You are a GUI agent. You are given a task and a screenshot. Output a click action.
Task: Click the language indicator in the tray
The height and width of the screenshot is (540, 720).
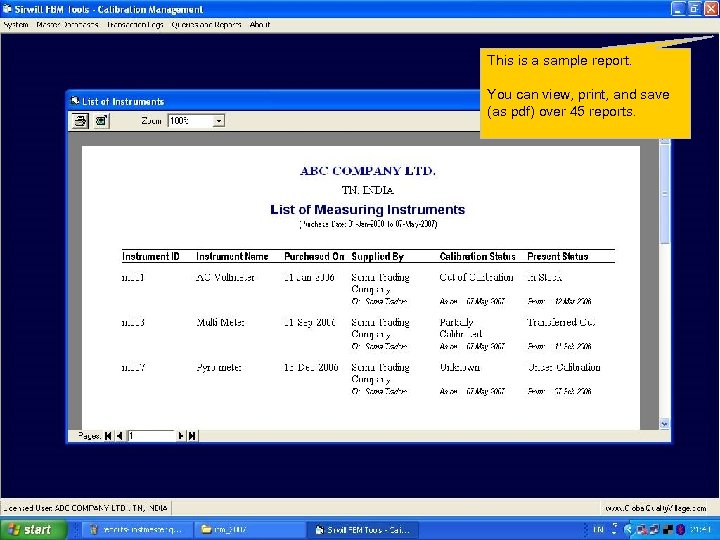pyautogui.click(x=598, y=529)
